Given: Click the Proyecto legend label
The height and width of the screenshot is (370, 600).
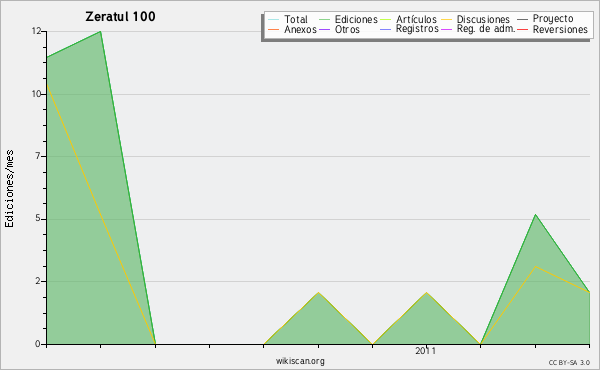Looking at the screenshot, I should (553, 19).
